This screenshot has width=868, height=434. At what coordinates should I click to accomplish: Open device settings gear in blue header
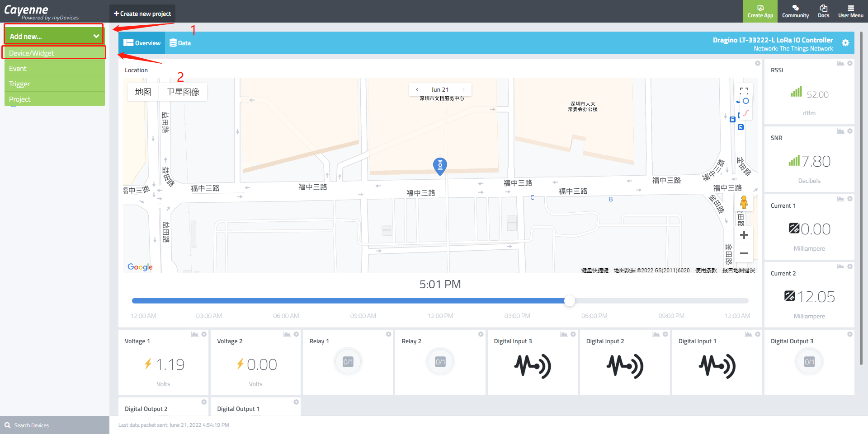(x=845, y=43)
